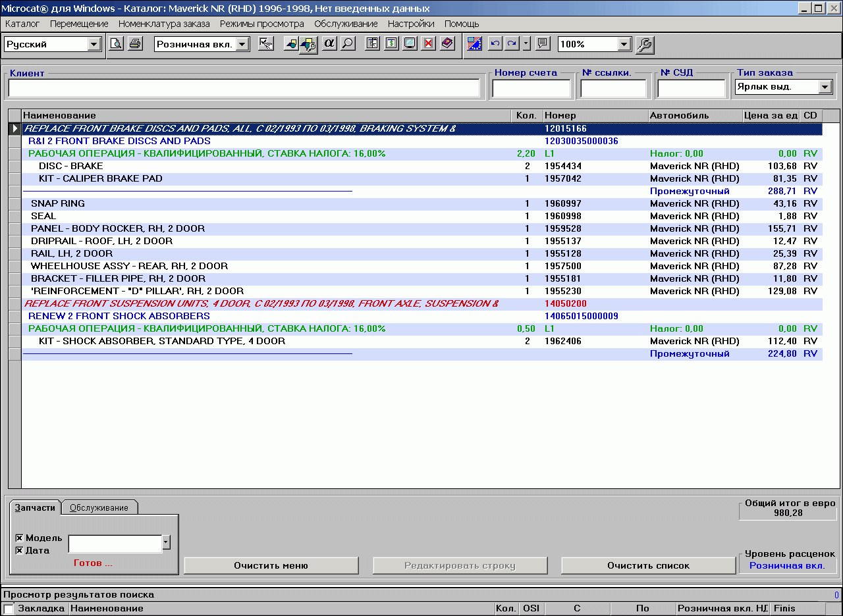This screenshot has height=616, width=843.
Task: Click the Очистить список button
Action: point(648,565)
